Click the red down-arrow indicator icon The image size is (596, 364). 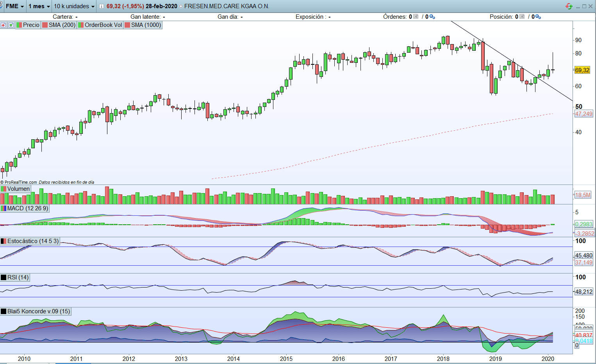point(3,25)
